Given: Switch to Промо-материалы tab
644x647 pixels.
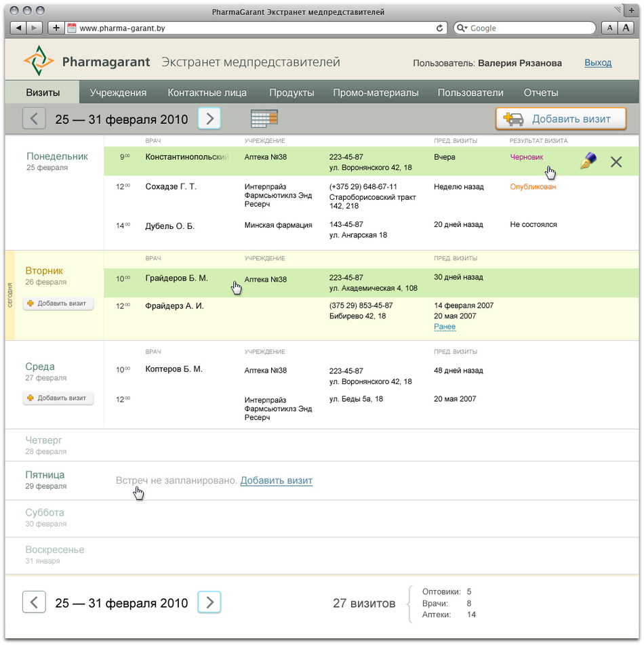Looking at the screenshot, I should (x=375, y=93).
